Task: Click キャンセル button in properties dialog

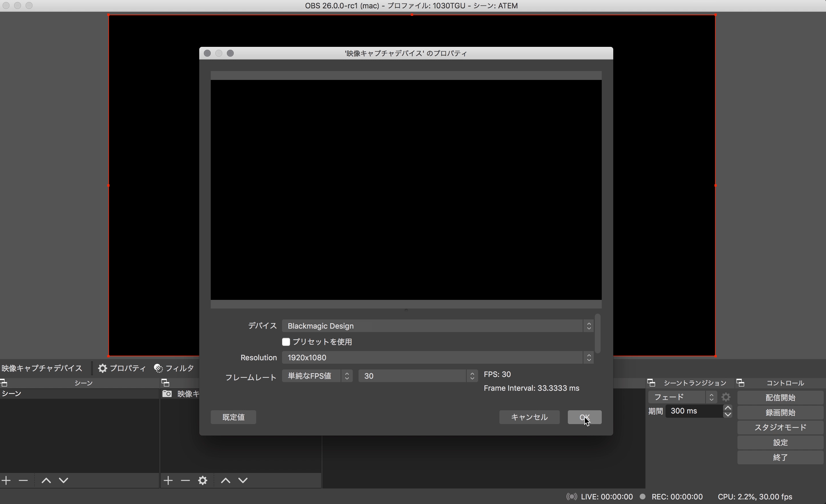Action: click(529, 417)
